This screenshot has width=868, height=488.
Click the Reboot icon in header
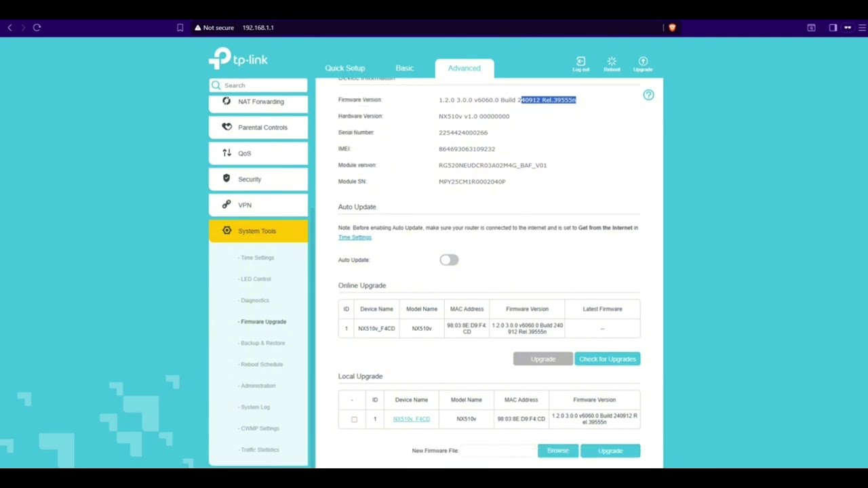612,64
